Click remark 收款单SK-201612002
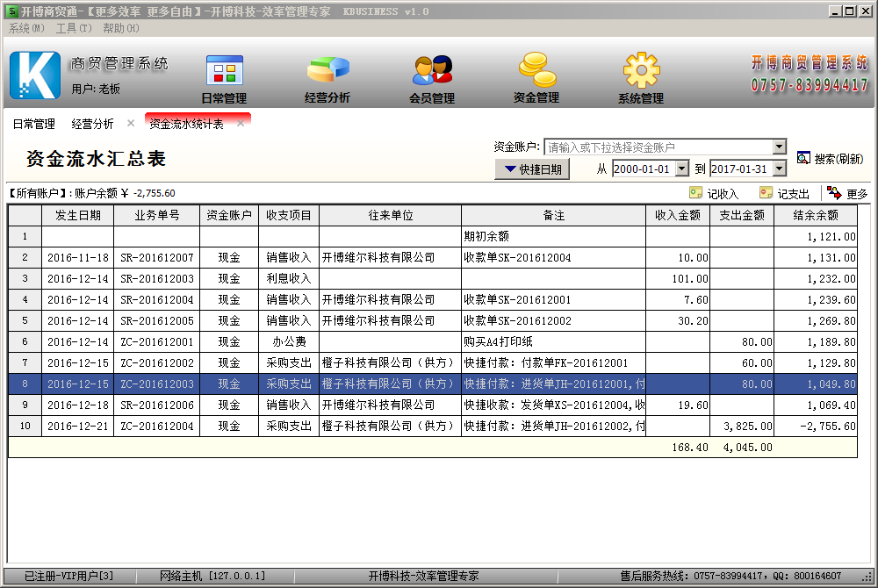Image resolution: width=878 pixels, height=588 pixels. pyautogui.click(x=553, y=321)
